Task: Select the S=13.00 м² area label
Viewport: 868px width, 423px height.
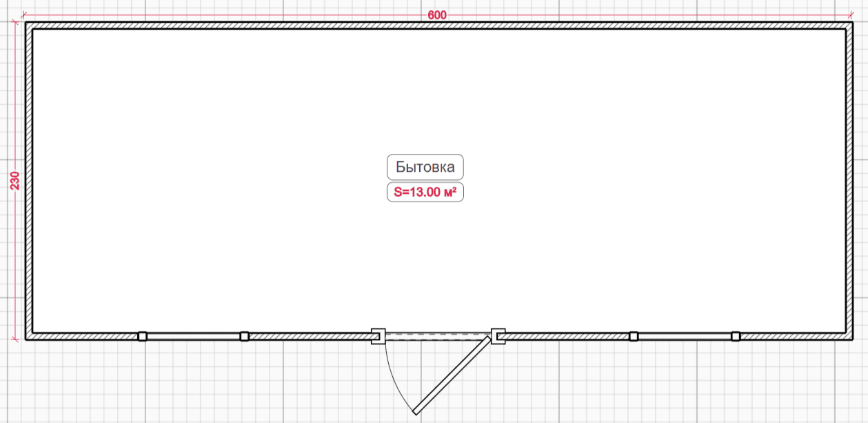Action: [425, 193]
